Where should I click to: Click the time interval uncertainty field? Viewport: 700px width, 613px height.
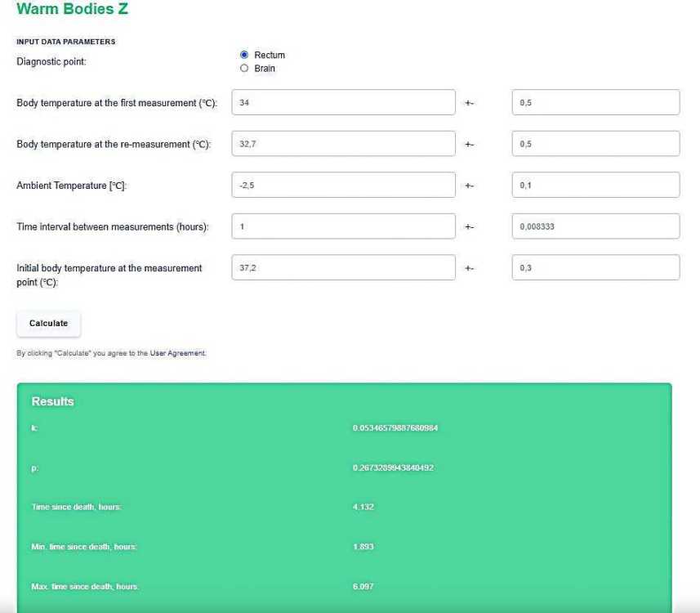coord(595,226)
